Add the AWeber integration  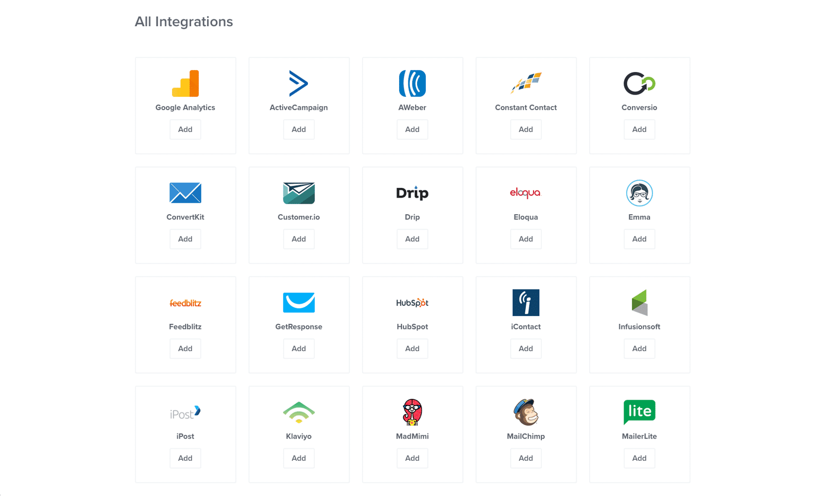413,130
